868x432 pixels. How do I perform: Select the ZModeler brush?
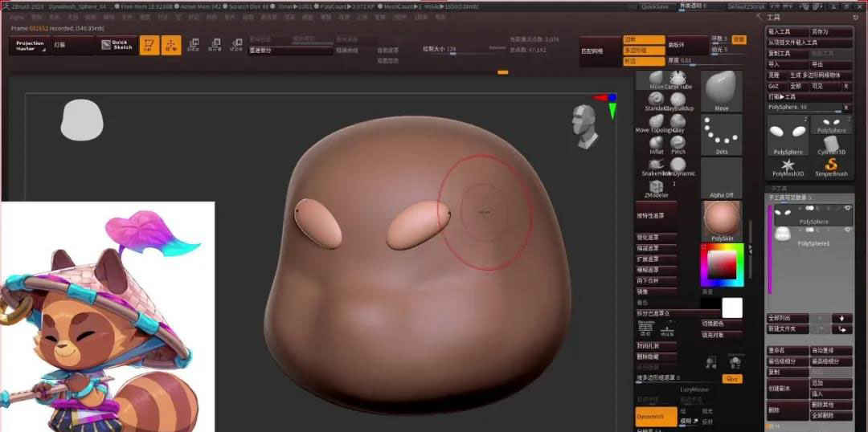(657, 189)
